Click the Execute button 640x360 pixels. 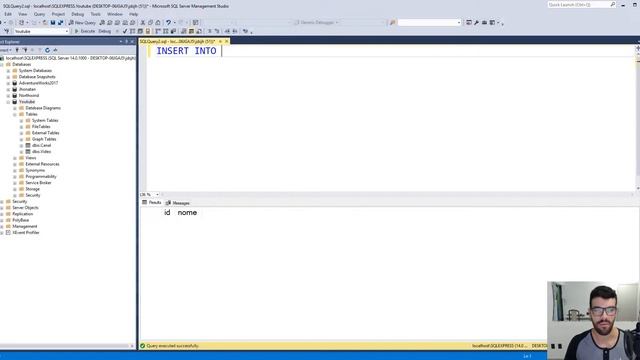pyautogui.click(x=84, y=31)
